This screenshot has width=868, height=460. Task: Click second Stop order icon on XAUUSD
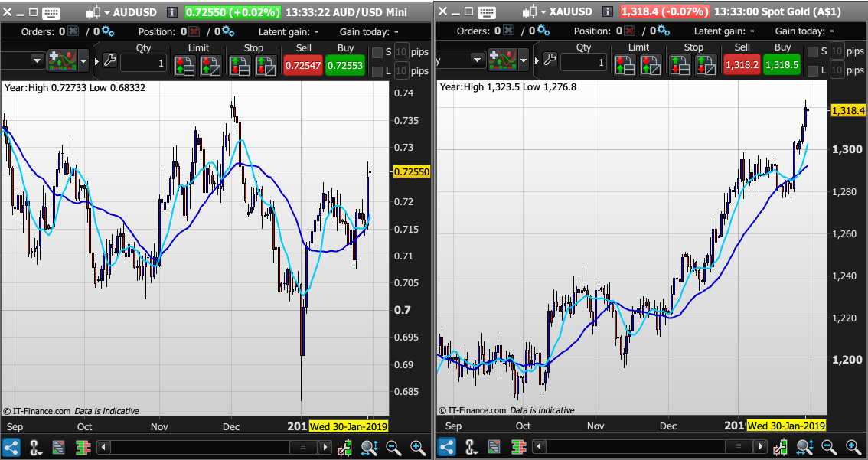tap(706, 64)
